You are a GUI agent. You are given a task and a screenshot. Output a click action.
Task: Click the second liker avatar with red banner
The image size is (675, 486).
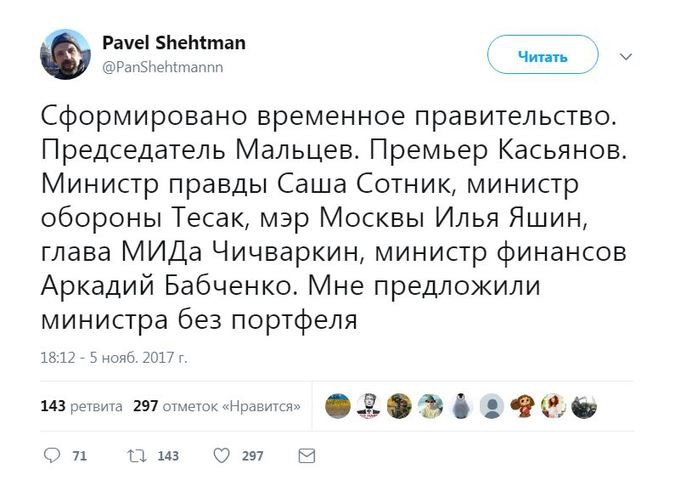tap(368, 406)
